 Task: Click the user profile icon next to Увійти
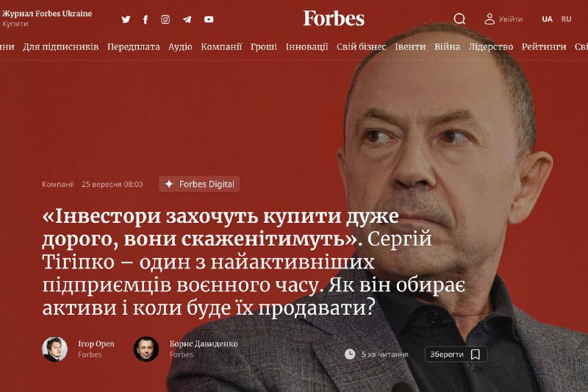[490, 19]
